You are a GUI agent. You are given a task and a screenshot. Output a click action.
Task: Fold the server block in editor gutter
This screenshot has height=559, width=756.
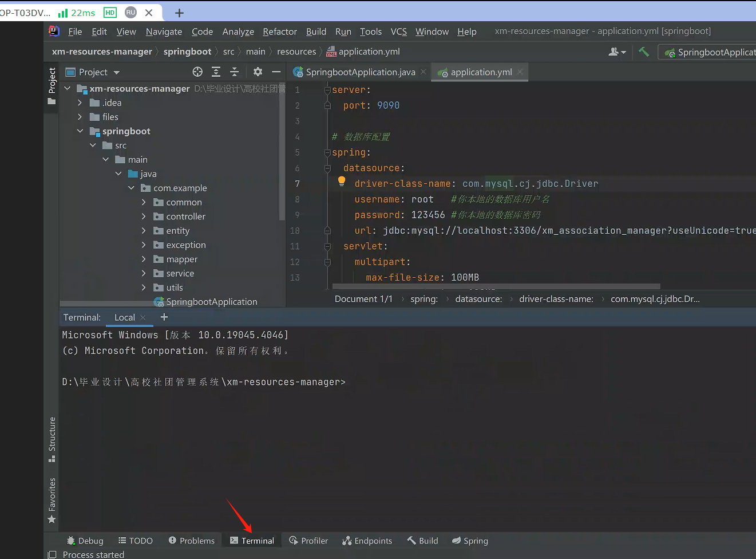[x=327, y=90]
